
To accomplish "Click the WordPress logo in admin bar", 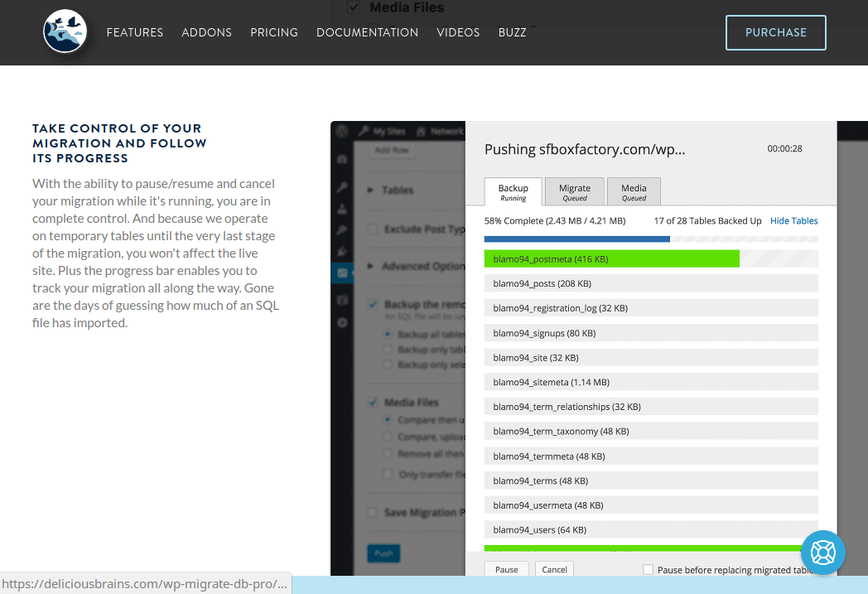I will [342, 131].
